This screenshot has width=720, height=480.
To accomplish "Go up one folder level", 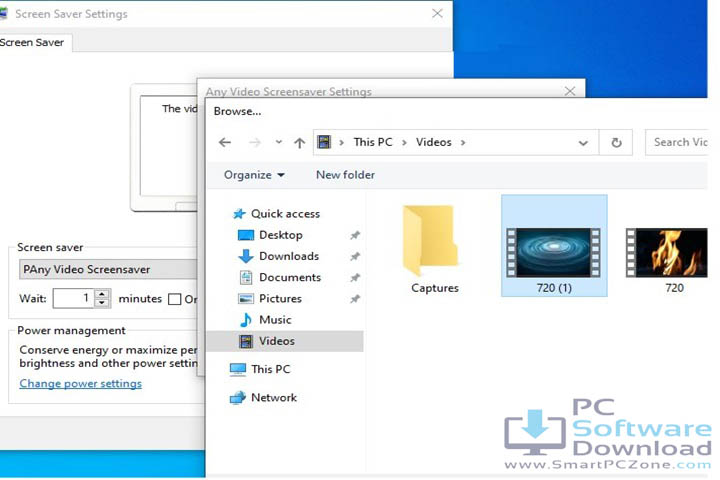I will pos(299,142).
